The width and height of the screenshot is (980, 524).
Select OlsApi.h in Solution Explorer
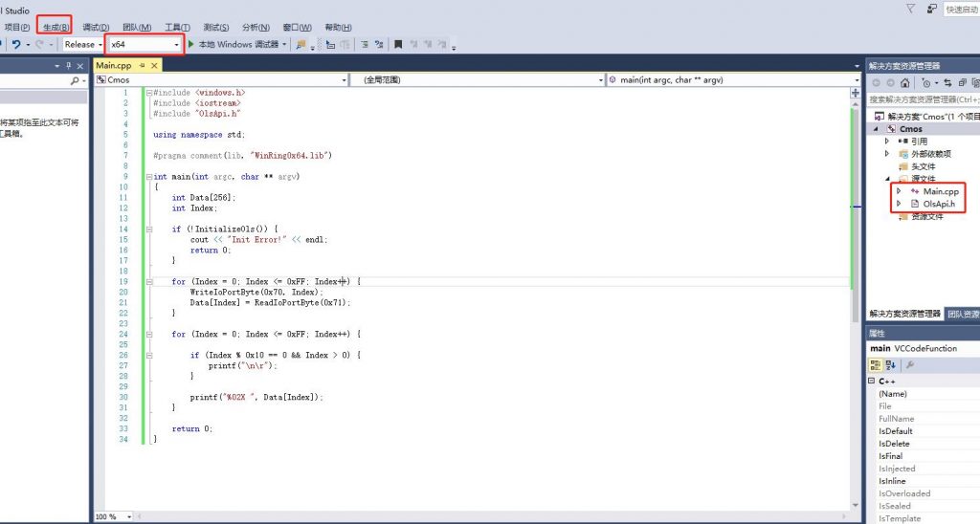(x=940, y=204)
